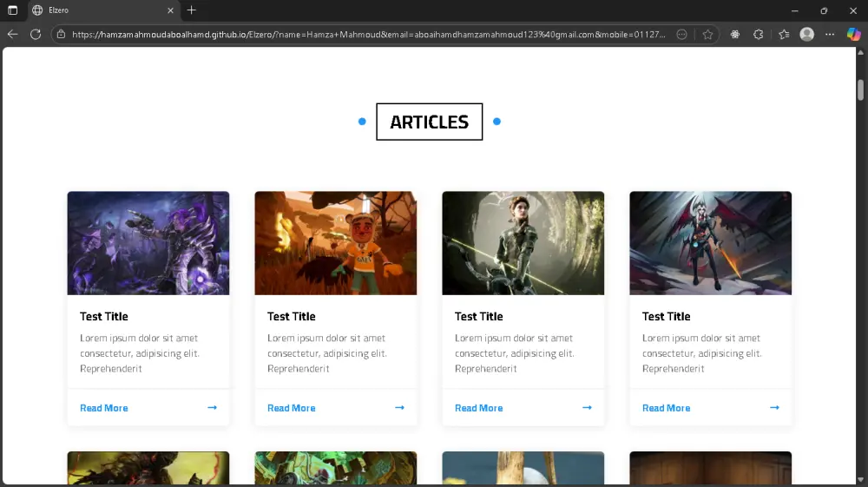Go back using browser back arrow
Image resolution: width=868 pixels, height=487 pixels.
(12, 35)
